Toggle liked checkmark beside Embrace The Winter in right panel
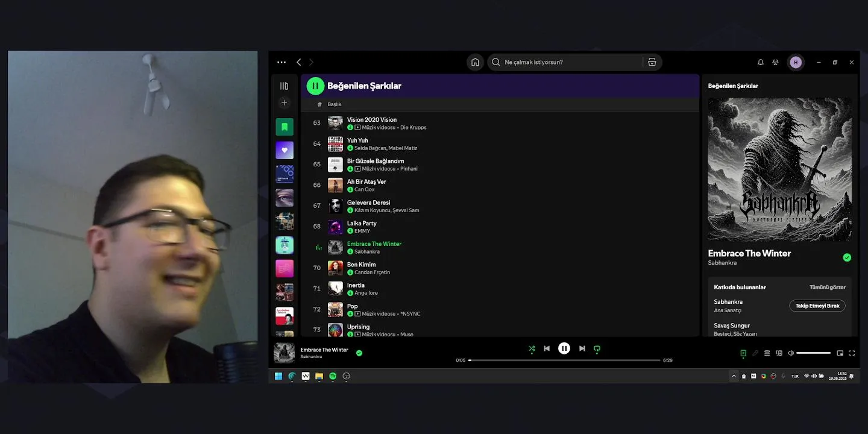Viewport: 868px width, 434px height. (847, 257)
